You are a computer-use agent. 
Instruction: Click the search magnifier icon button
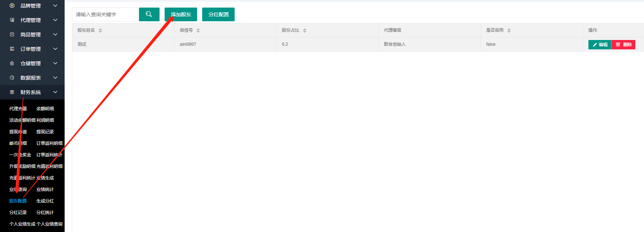pos(149,14)
